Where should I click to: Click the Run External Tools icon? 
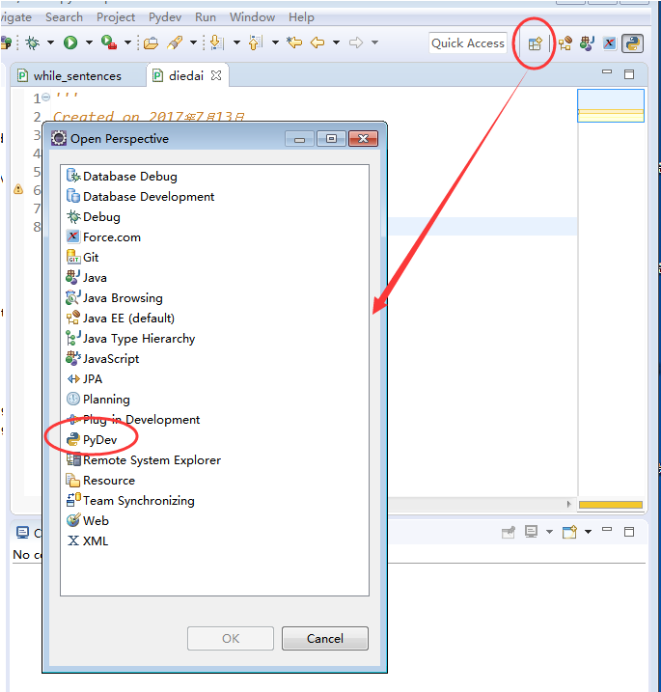109,43
